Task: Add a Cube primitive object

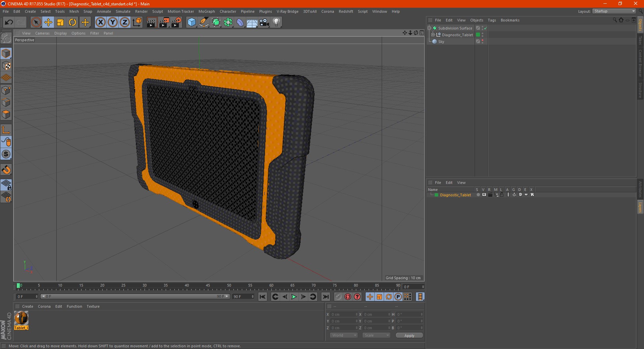Action: (x=192, y=22)
